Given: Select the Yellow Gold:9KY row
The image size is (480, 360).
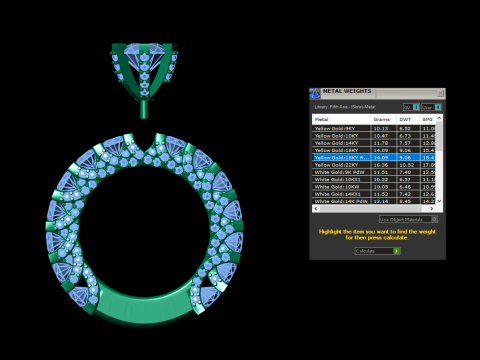Looking at the screenshot, I should pyautogui.click(x=374, y=128).
